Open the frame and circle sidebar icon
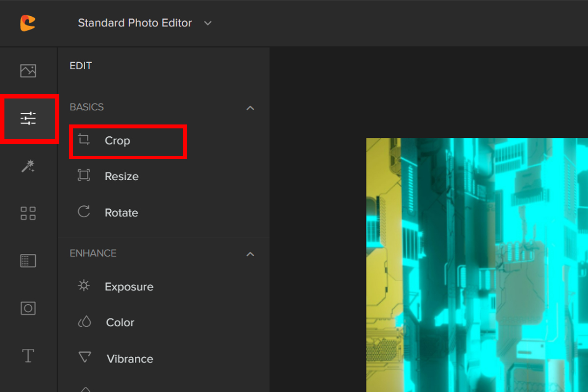 click(x=28, y=308)
